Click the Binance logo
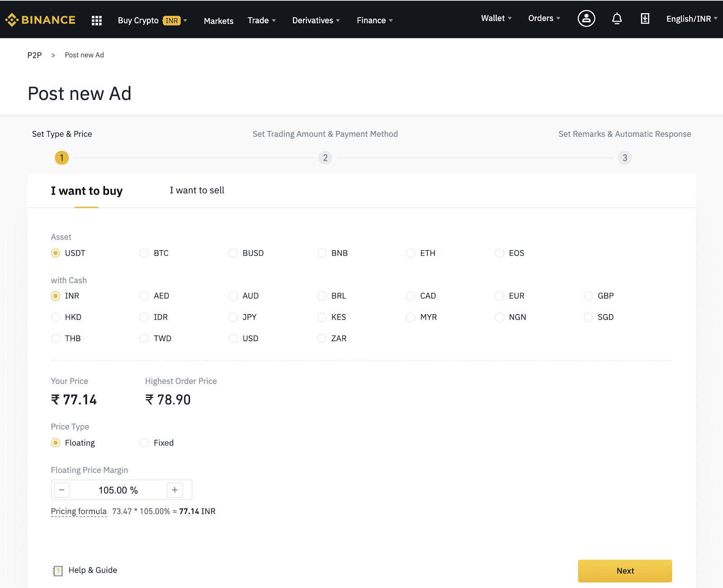 pos(40,20)
